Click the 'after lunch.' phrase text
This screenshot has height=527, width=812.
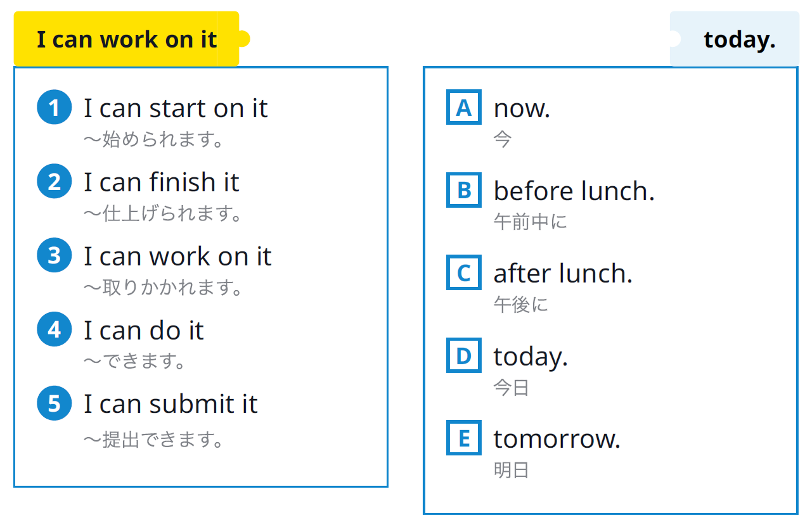(563, 274)
